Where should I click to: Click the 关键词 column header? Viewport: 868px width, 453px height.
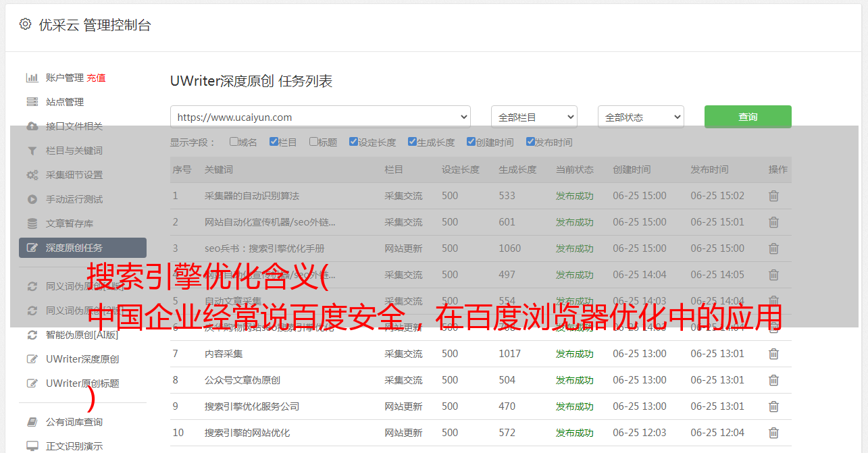pos(219,169)
